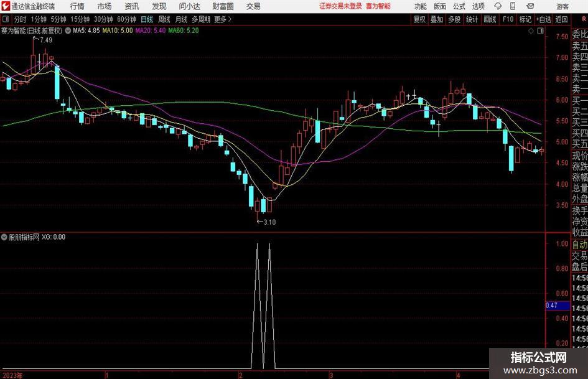The width and height of the screenshot is (588, 379).
Task: Open the mobile phone icon
Action: [x=513, y=6]
